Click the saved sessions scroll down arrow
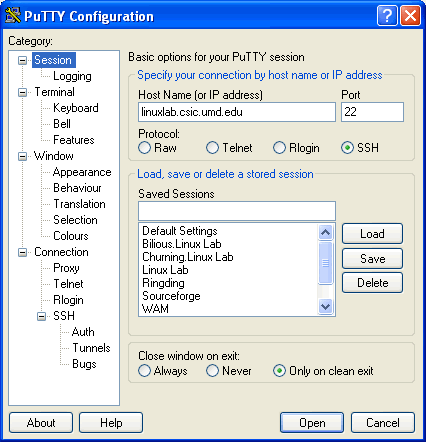Image resolution: width=426 pixels, height=442 pixels. click(325, 306)
